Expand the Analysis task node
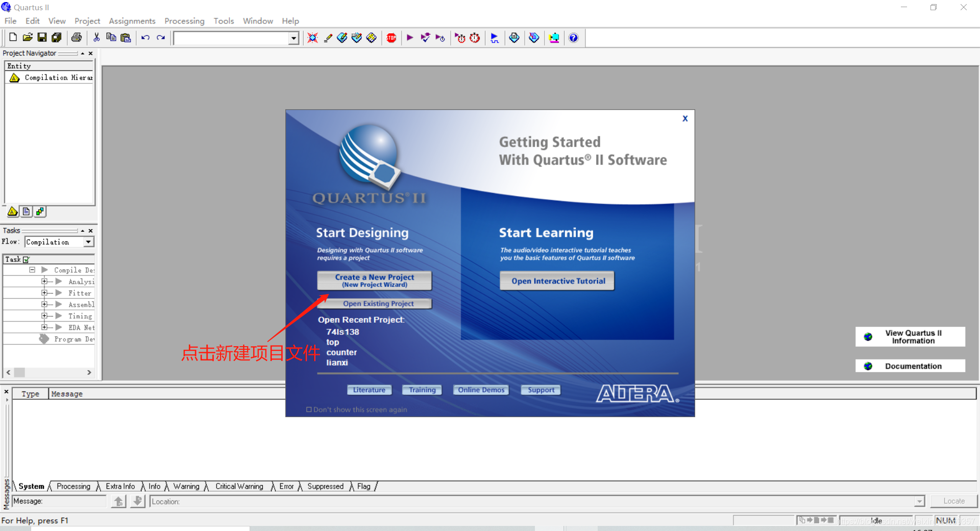The image size is (980, 531). click(44, 281)
